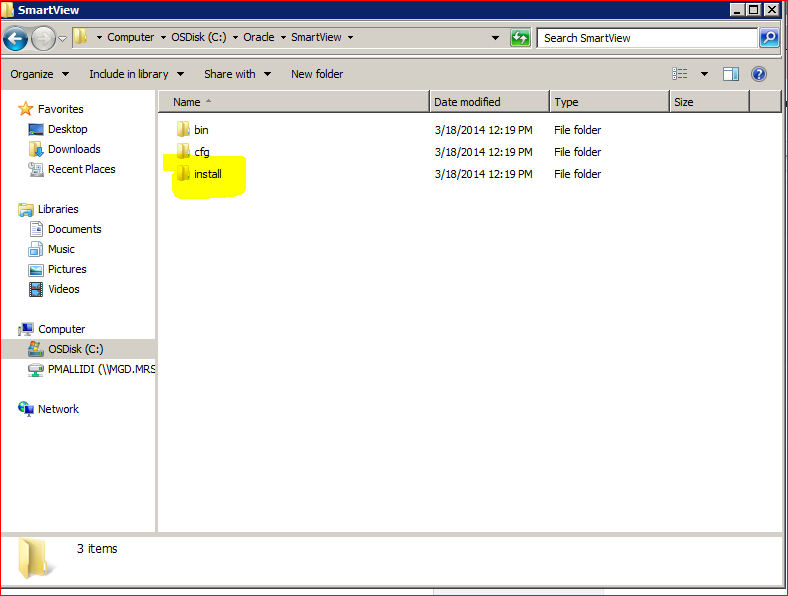Open the PMALLIDI network drive

tap(102, 369)
